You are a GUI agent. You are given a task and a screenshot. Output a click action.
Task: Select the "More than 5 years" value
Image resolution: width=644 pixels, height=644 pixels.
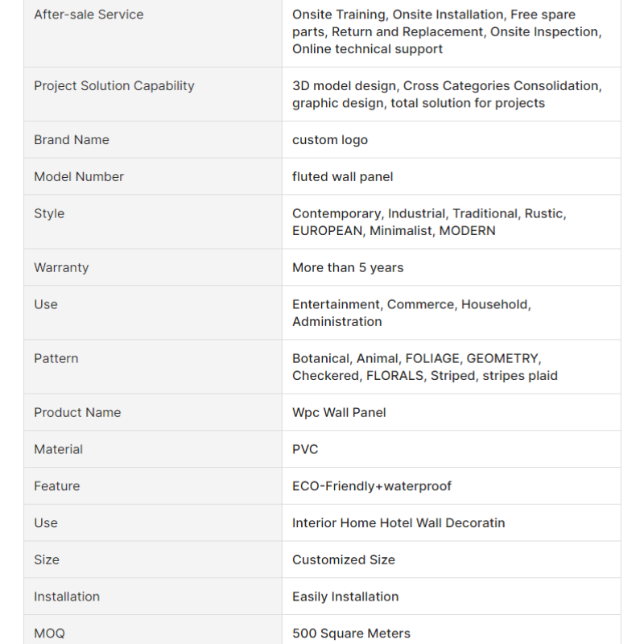click(348, 267)
